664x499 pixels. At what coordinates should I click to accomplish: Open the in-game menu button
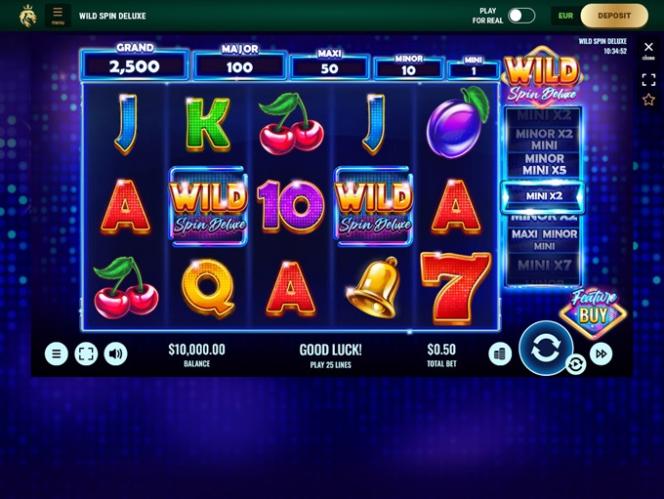point(56,354)
